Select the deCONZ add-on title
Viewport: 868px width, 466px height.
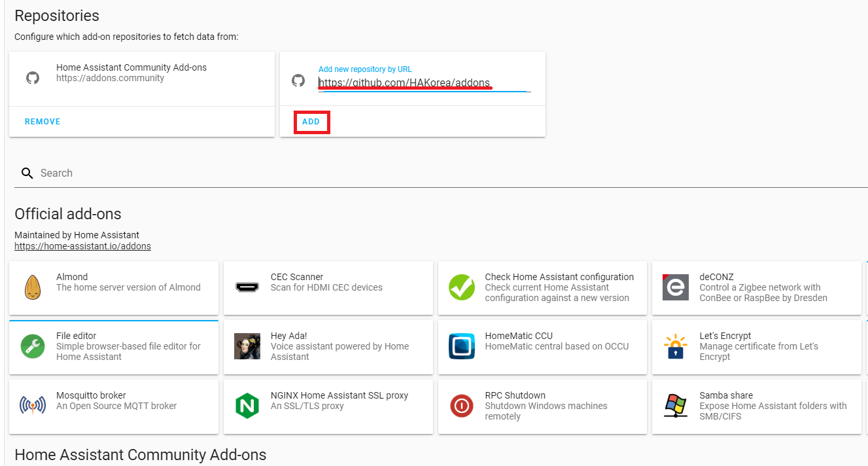click(x=716, y=277)
